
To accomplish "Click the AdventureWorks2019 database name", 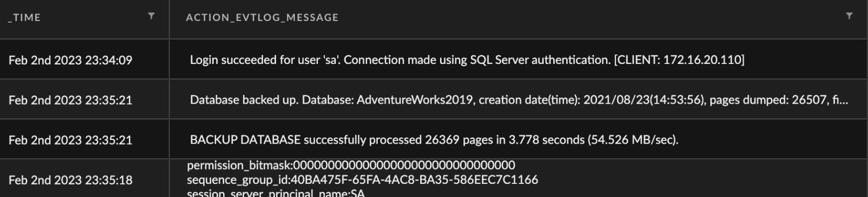I will point(415,100).
